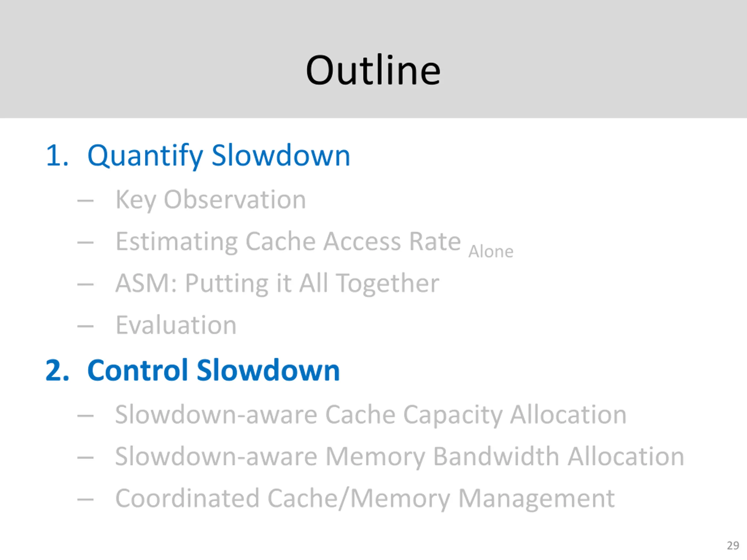The width and height of the screenshot is (747, 560).
Task: Click "Coordinated Cache/Memory Management" item
Action: 365,498
